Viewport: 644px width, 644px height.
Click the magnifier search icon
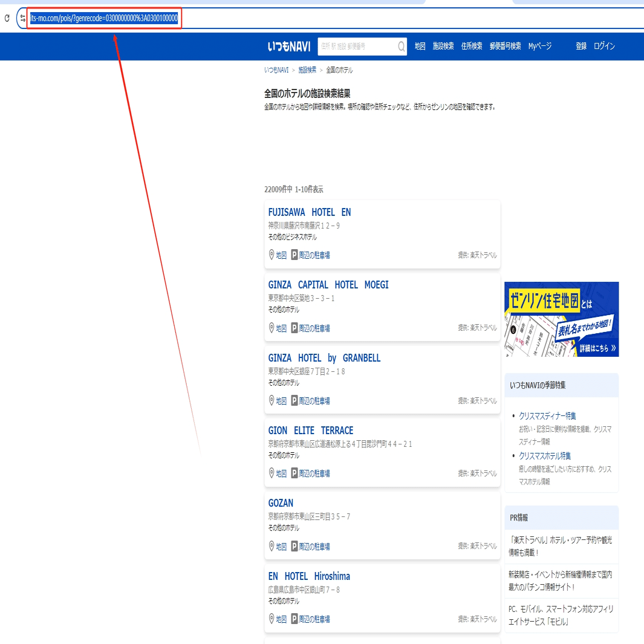(x=402, y=47)
